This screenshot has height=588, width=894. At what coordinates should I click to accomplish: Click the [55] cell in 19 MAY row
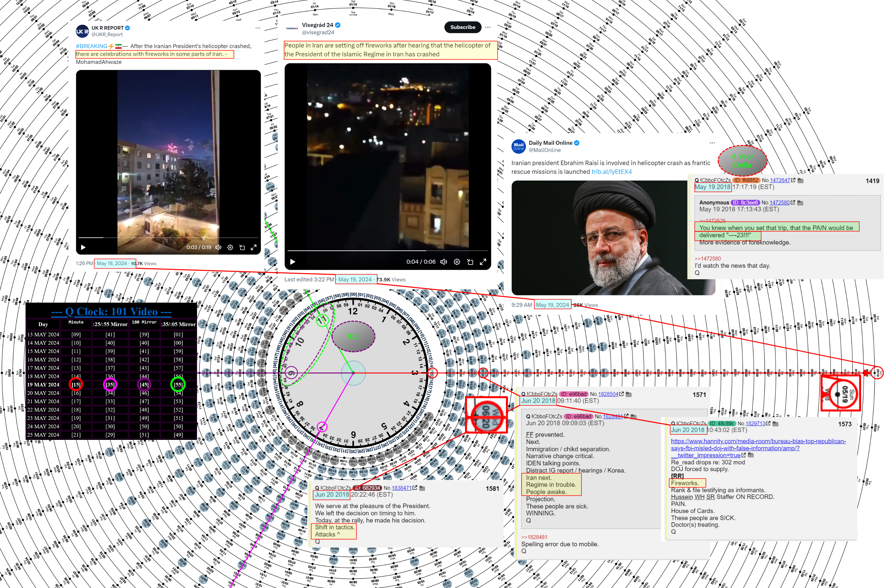pos(178,384)
